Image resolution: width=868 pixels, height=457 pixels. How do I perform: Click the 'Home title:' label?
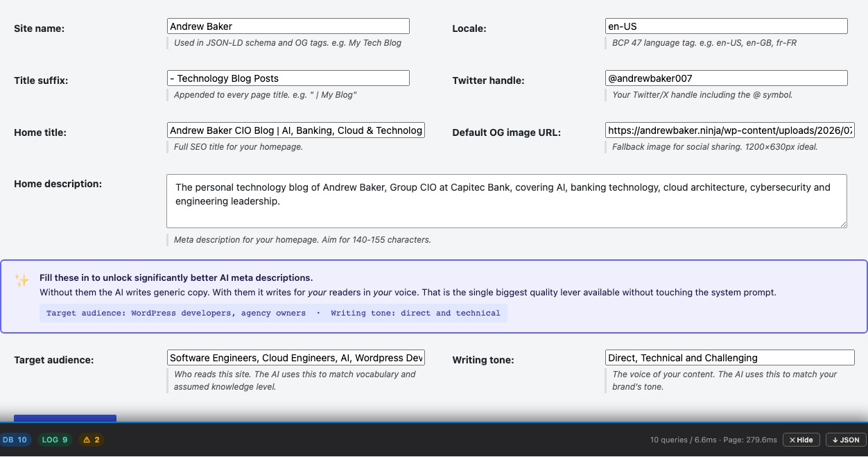pos(40,132)
